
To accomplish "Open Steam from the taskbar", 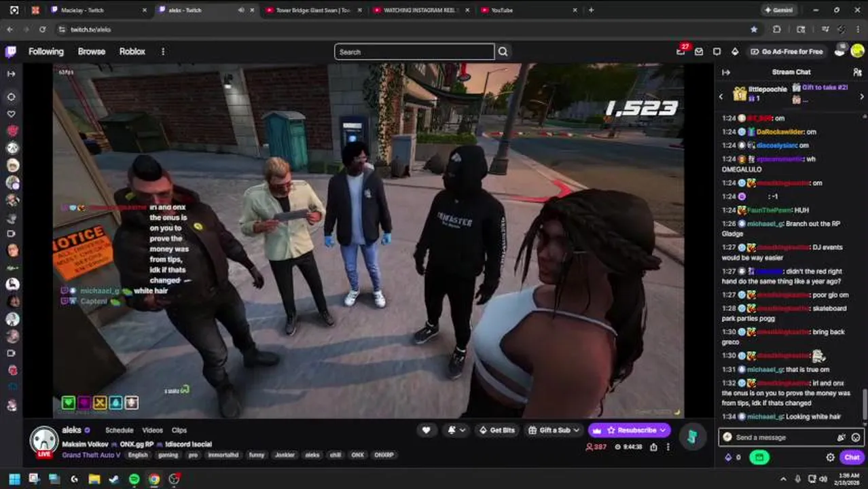I will click(114, 479).
